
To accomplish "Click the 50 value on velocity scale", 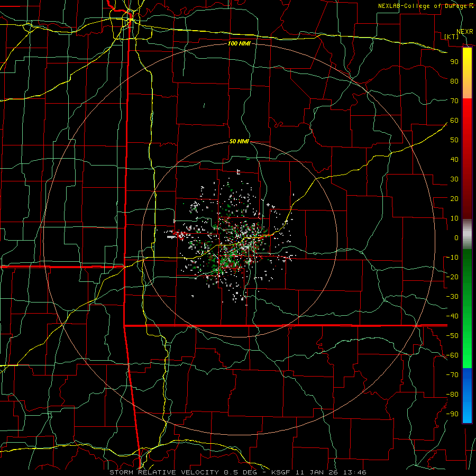I will coord(454,140).
